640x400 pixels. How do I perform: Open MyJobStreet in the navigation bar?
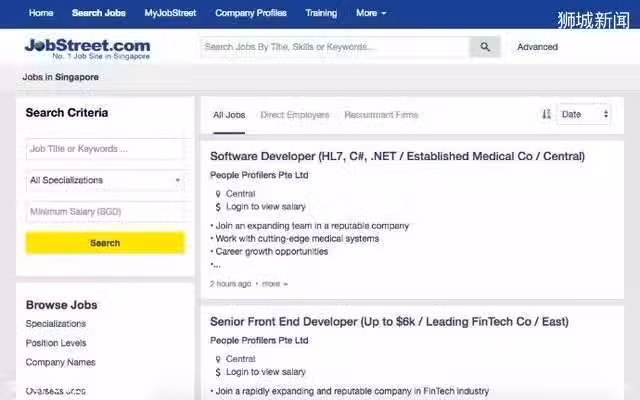coord(170,13)
